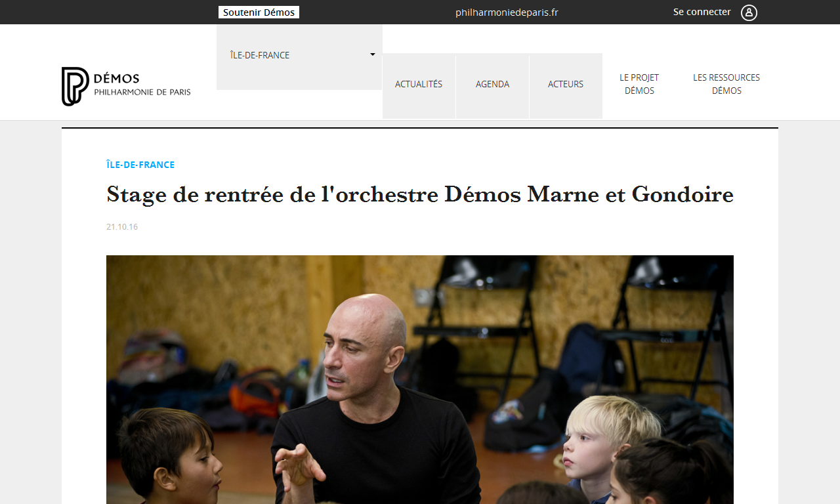The height and width of the screenshot is (504, 840).
Task: Open Les Ressources Démos menu
Action: pyautogui.click(x=726, y=84)
